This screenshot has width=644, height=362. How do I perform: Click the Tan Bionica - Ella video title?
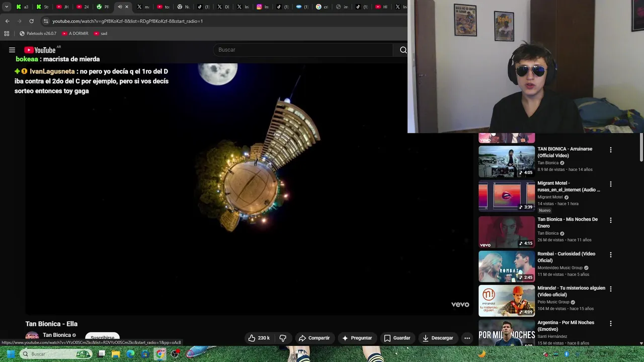[51, 324]
